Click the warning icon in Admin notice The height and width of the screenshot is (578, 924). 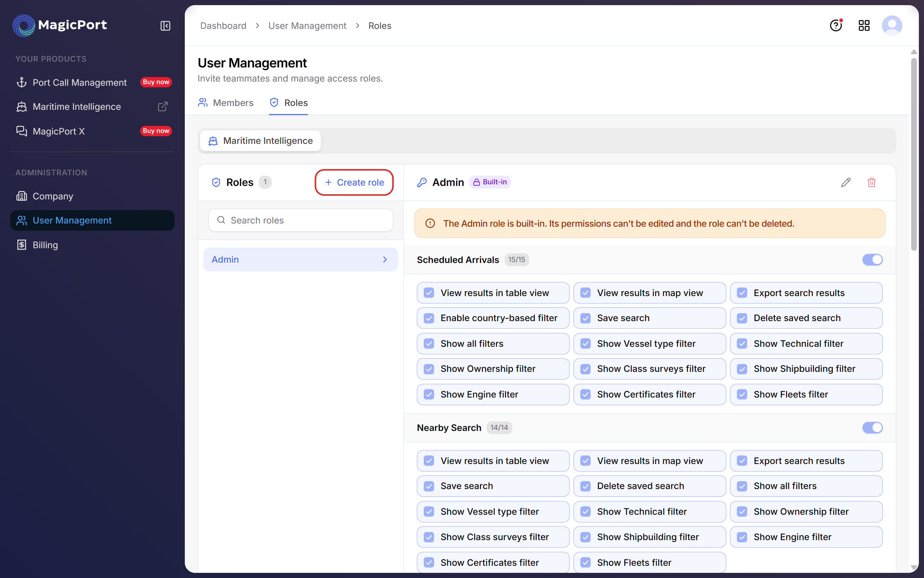pos(430,223)
